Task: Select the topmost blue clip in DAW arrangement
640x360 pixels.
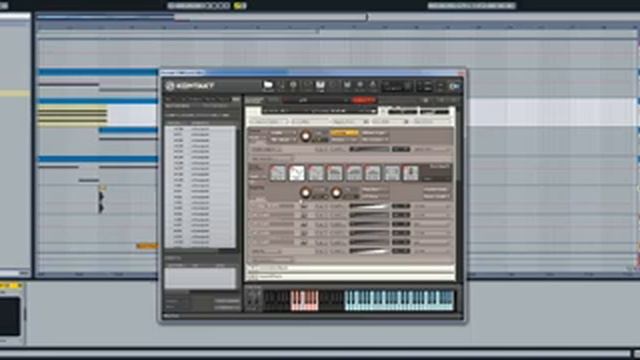Action: coord(98,72)
